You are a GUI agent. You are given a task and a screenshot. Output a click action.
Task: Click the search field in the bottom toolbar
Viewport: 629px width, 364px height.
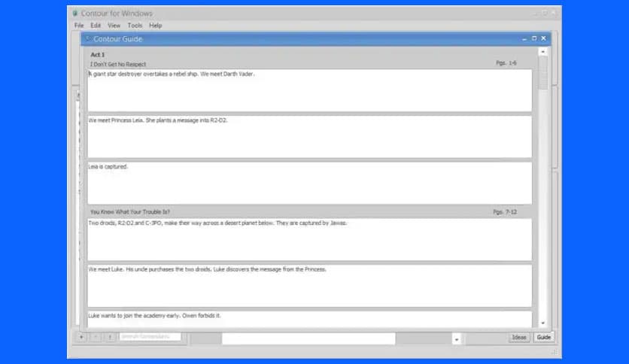point(150,337)
